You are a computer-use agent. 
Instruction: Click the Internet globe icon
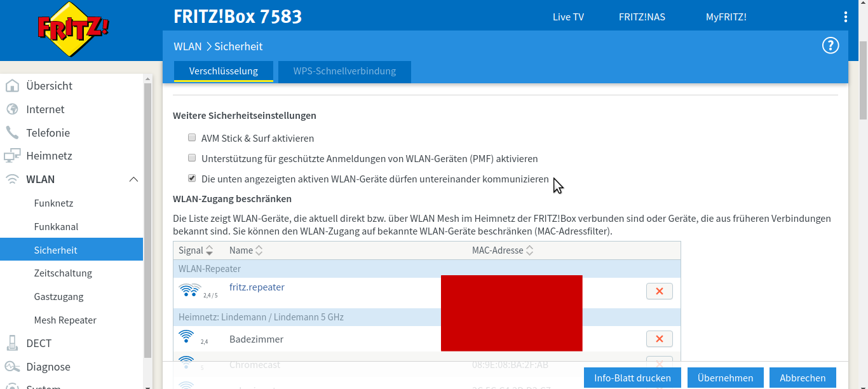12,109
